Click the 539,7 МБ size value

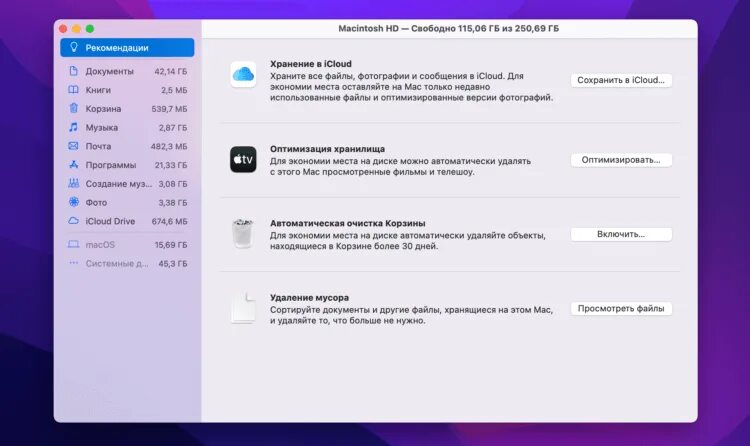[169, 109]
